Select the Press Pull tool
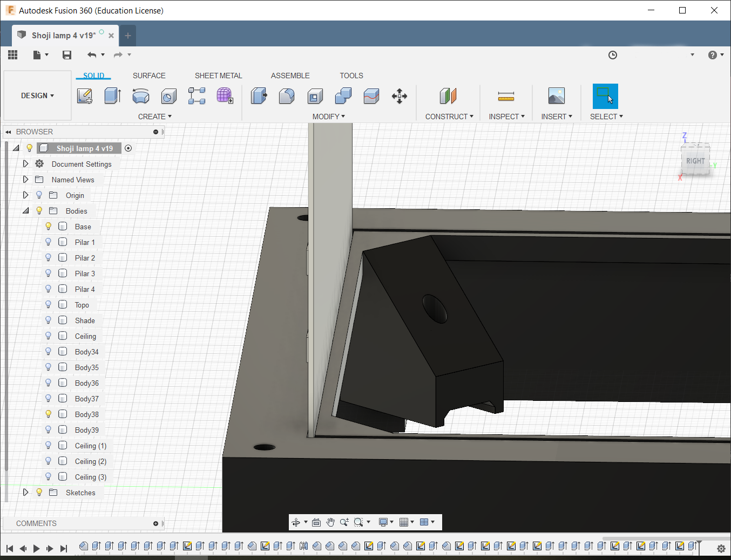This screenshot has width=731, height=560. click(x=259, y=96)
